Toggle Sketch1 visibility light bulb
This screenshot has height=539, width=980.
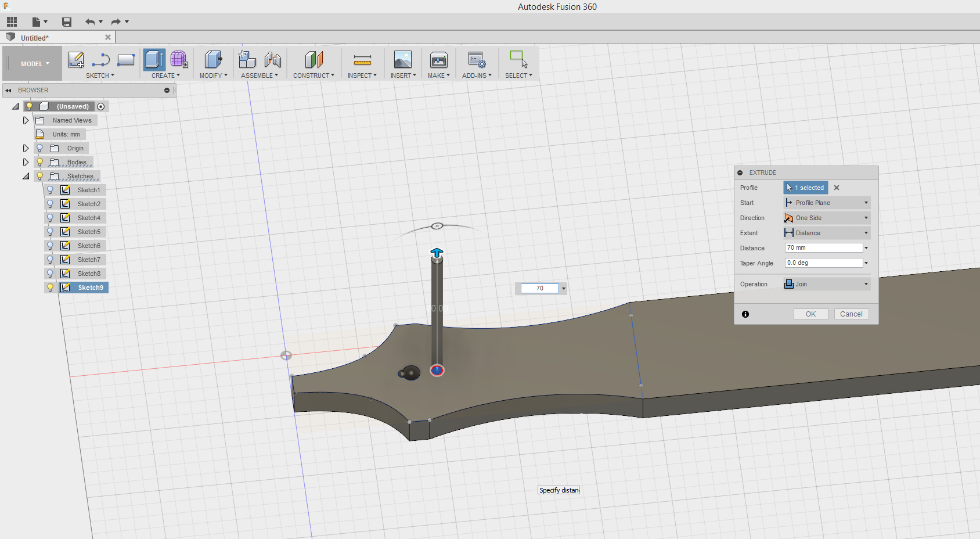[50, 190]
